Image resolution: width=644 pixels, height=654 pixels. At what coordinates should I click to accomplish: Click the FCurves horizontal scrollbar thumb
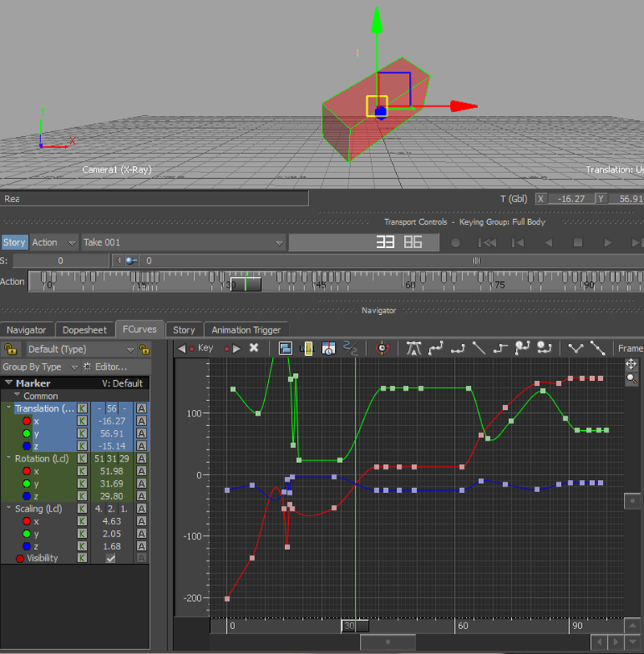(x=388, y=642)
